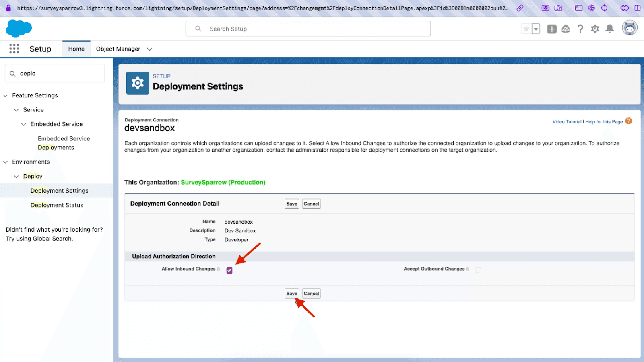Collapse the Environments tree section
The image size is (644, 362).
point(6,162)
